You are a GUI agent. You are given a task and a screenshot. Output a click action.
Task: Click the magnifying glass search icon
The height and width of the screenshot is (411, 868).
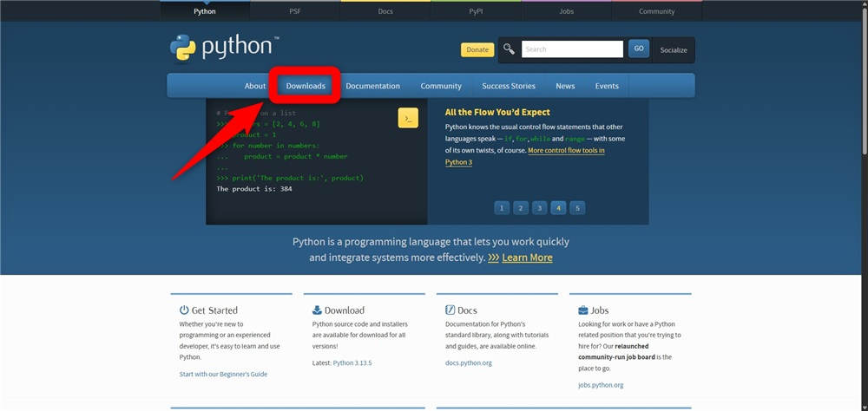tap(509, 49)
